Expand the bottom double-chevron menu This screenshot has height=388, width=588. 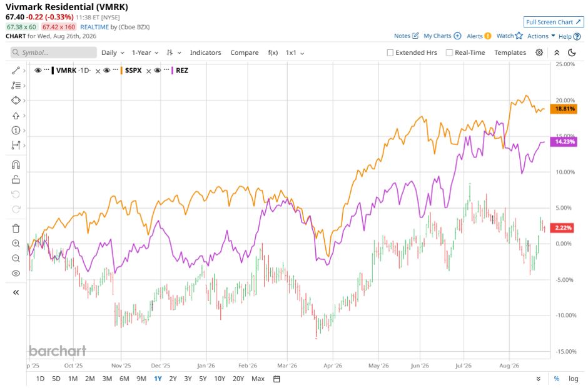(539, 379)
